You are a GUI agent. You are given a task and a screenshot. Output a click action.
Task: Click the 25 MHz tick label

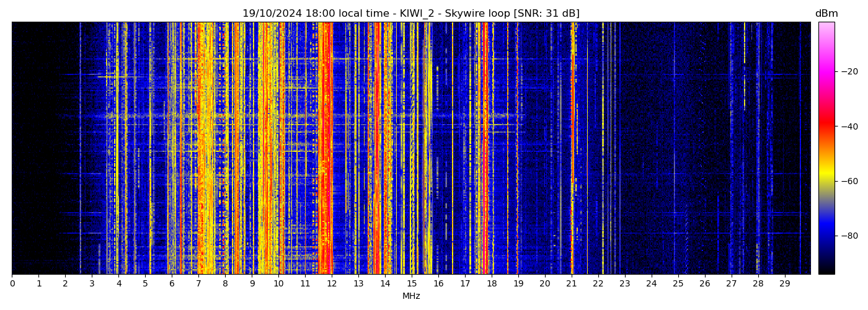click(678, 283)
